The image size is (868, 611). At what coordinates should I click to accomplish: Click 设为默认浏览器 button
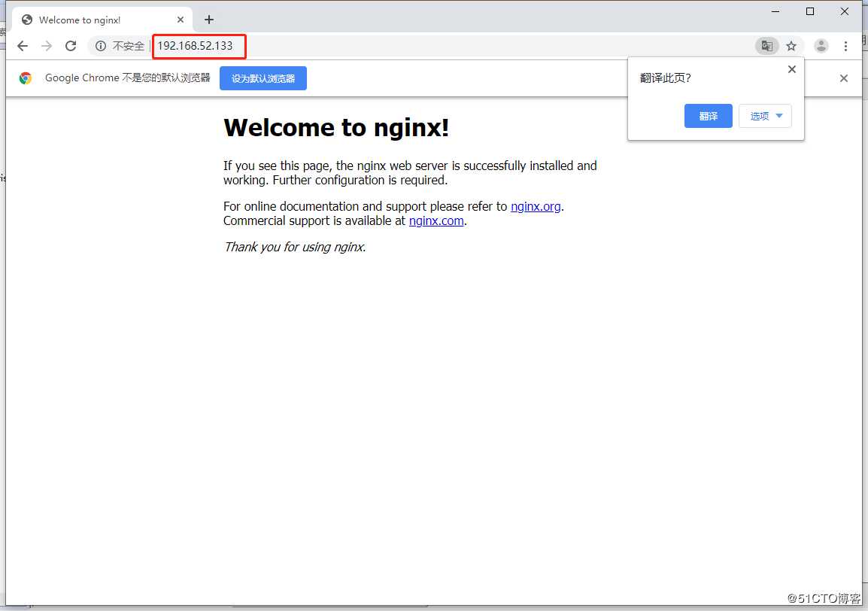click(263, 78)
